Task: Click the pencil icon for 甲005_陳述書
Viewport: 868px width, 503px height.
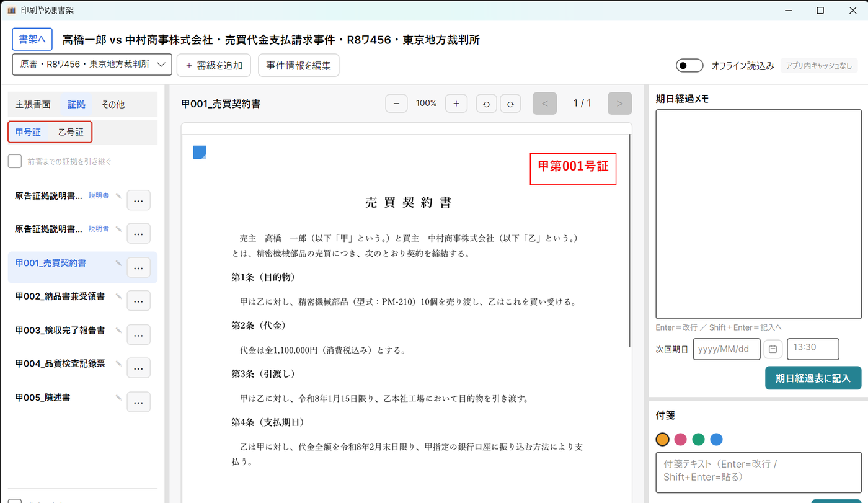Action: coord(118,397)
